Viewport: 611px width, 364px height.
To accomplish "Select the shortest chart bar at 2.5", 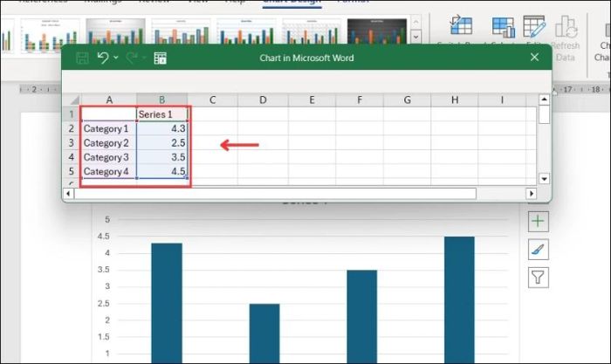I will pos(264,333).
